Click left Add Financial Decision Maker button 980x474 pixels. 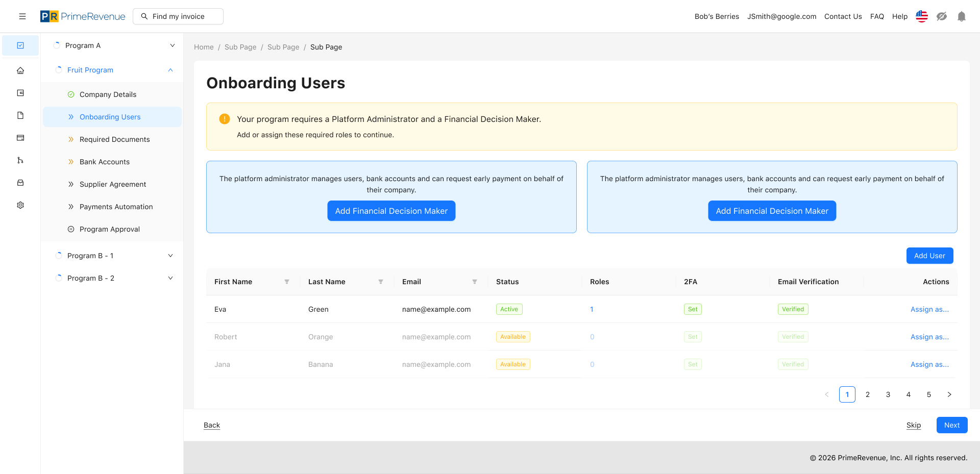(391, 211)
